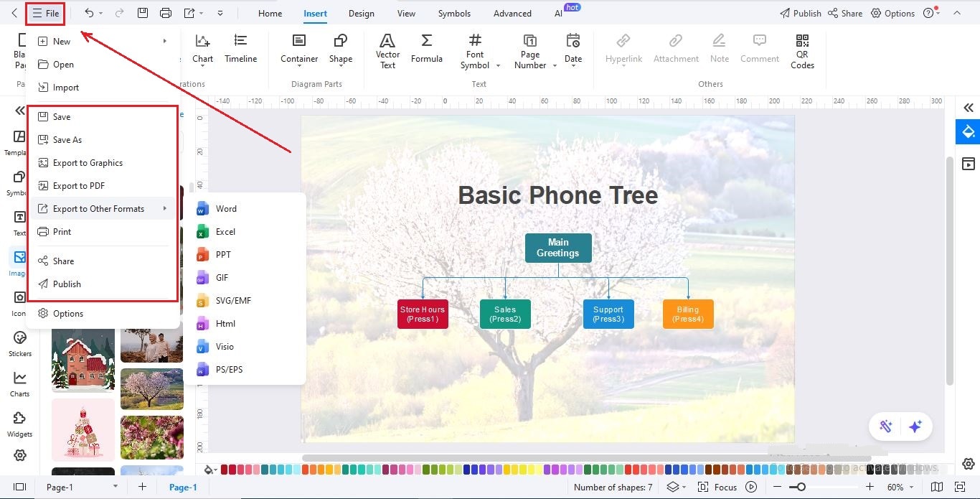The image size is (980, 499).
Task: Insert QR Codes
Action: point(802,51)
